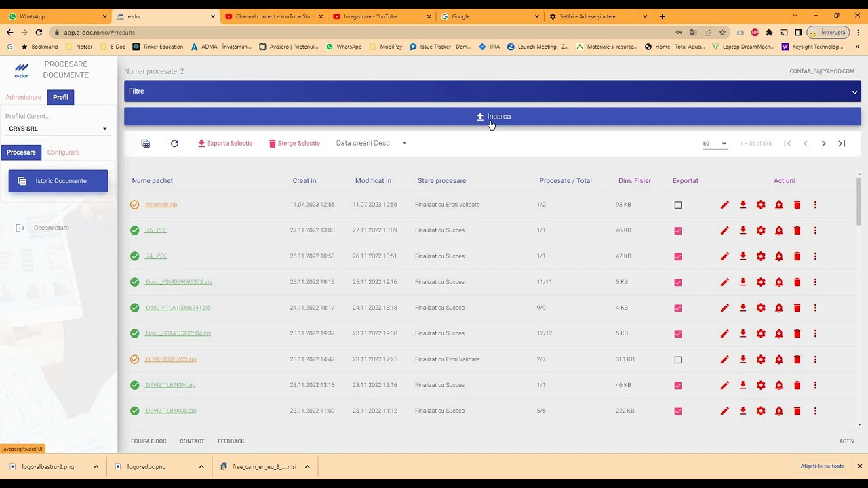Switch to Channel content YouTube Studio tab
The image size is (868, 488).
point(273,16)
